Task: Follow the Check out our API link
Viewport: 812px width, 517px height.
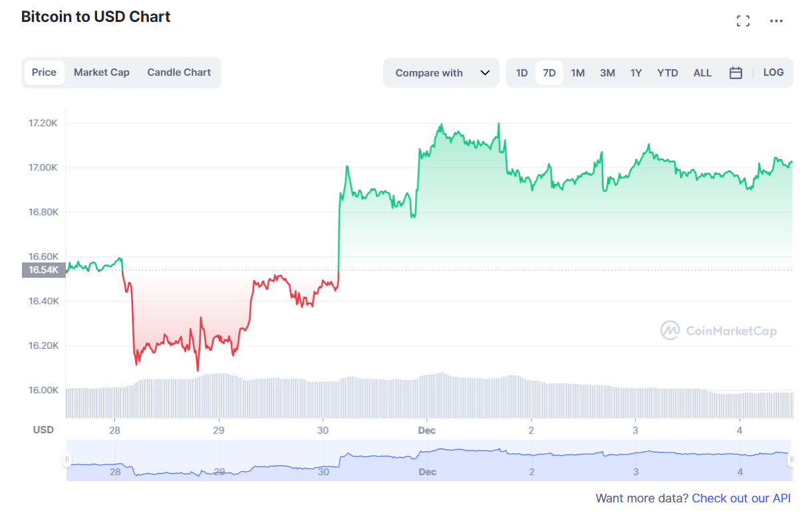Action: pos(741,498)
